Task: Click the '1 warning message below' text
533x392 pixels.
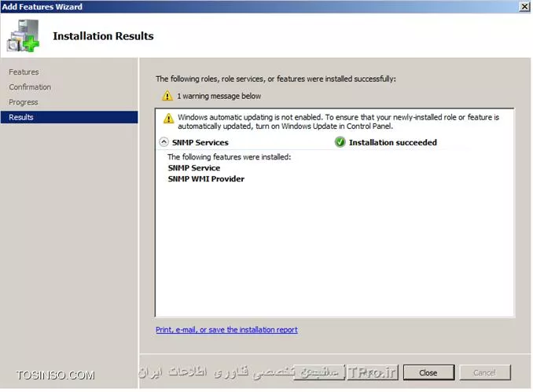Action: [x=219, y=96]
